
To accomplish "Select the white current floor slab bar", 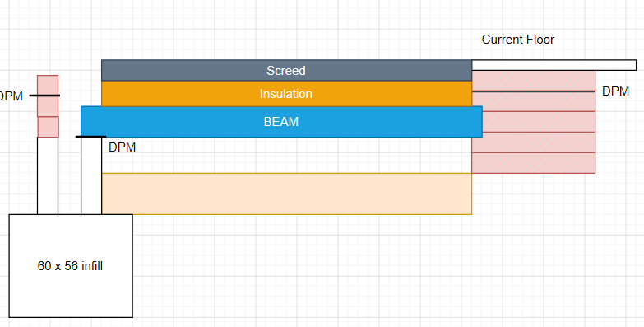I will 554,65.
